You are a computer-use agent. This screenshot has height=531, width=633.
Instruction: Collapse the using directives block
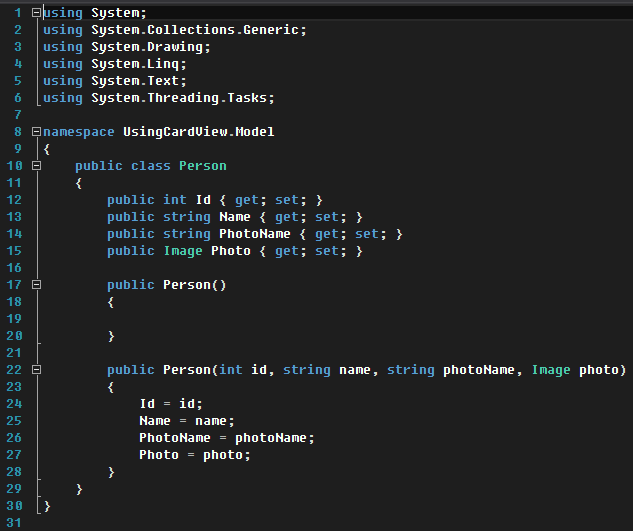click(x=37, y=13)
